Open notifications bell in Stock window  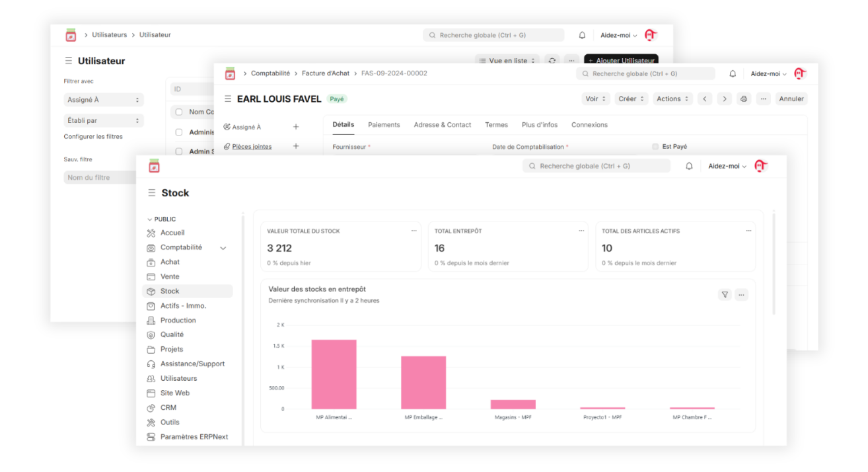(689, 166)
